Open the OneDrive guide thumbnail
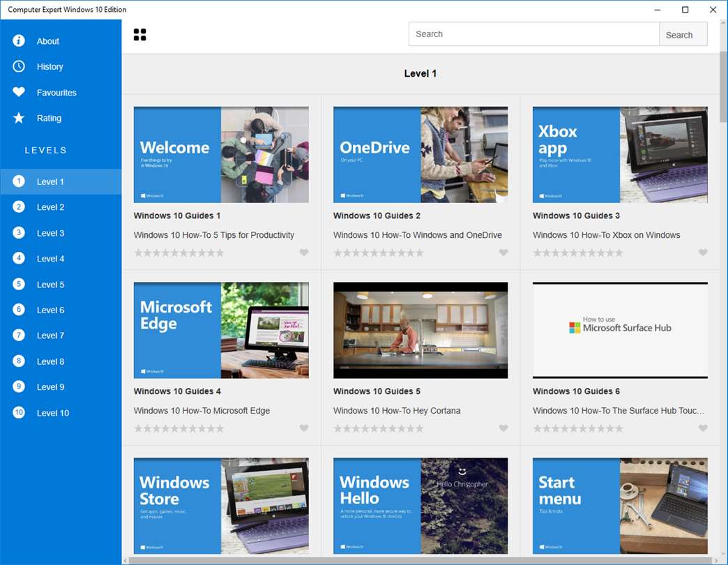Screen dimensions: 728x565 pos(420,155)
